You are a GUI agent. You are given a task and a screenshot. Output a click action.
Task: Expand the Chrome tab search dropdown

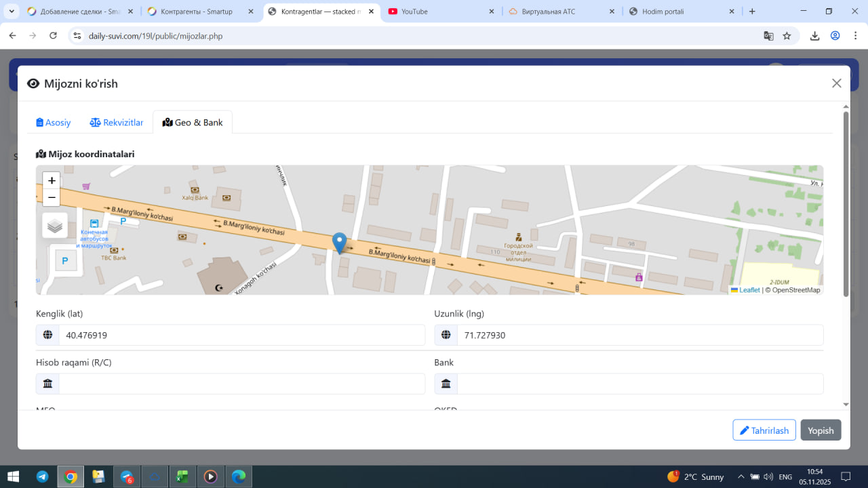(x=12, y=12)
